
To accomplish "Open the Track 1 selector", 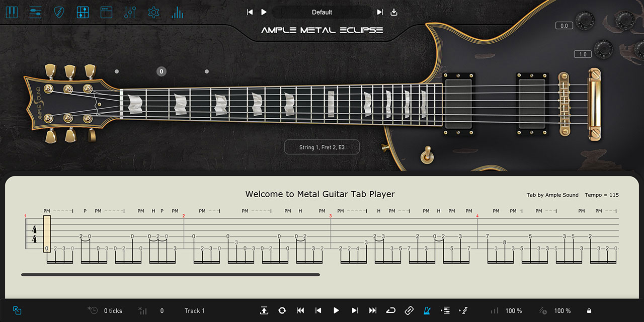I will tap(195, 311).
